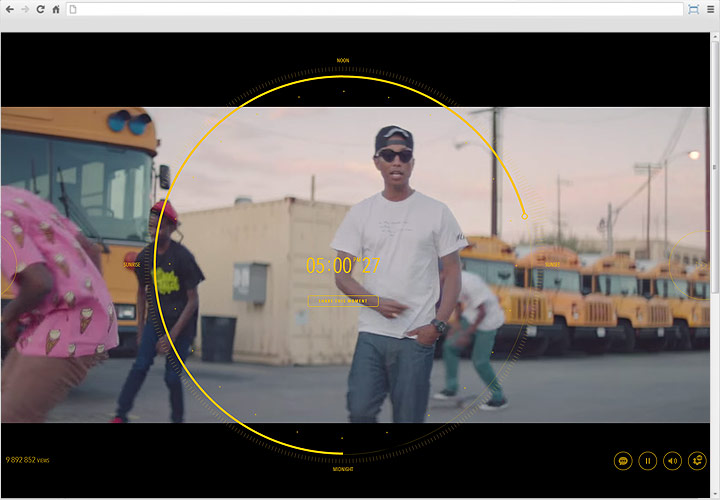The image size is (720, 500).
Task: Click the clock dial handle knob
Action: point(524,216)
